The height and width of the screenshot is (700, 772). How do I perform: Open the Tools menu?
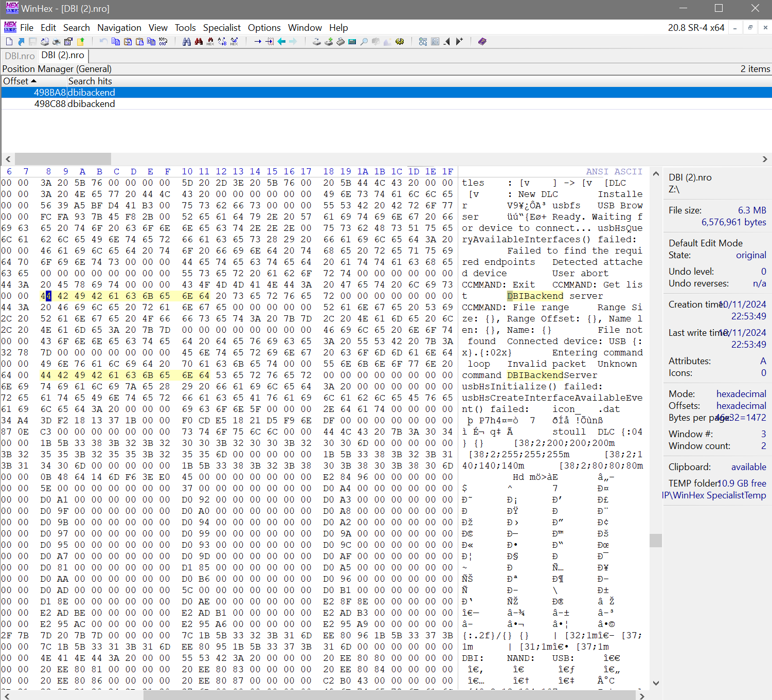185,28
